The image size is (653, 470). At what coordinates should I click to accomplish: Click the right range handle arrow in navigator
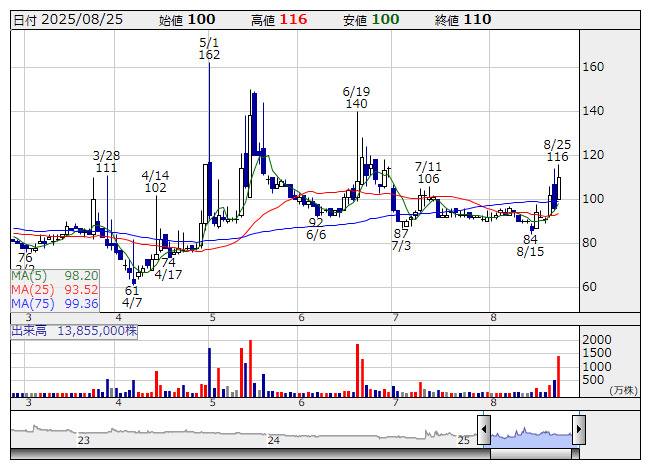pyautogui.click(x=578, y=431)
